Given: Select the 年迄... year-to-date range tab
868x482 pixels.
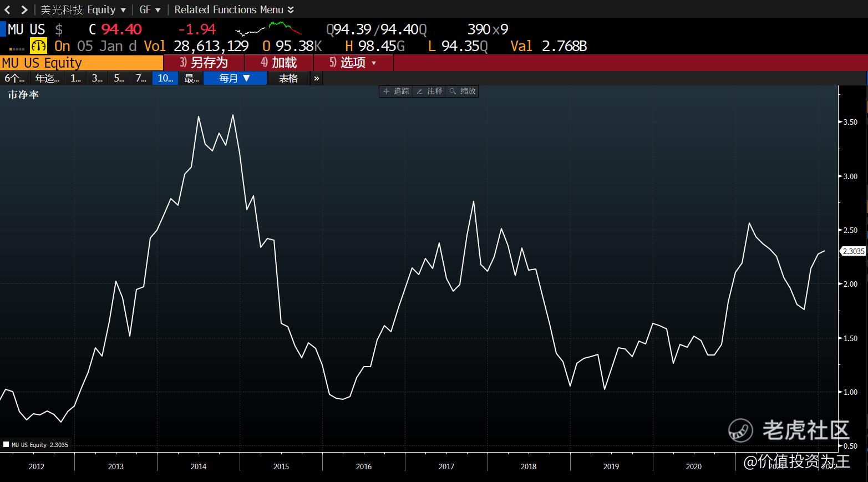Looking at the screenshot, I should pyautogui.click(x=47, y=78).
